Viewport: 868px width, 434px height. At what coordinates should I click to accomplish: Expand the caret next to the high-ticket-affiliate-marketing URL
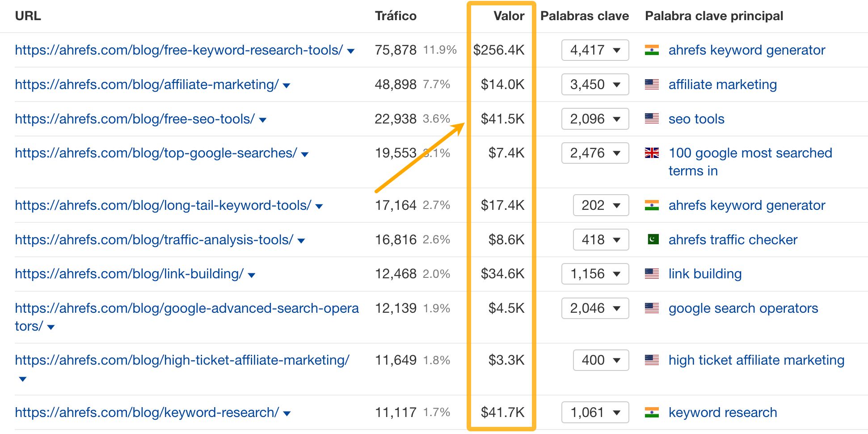(22, 379)
